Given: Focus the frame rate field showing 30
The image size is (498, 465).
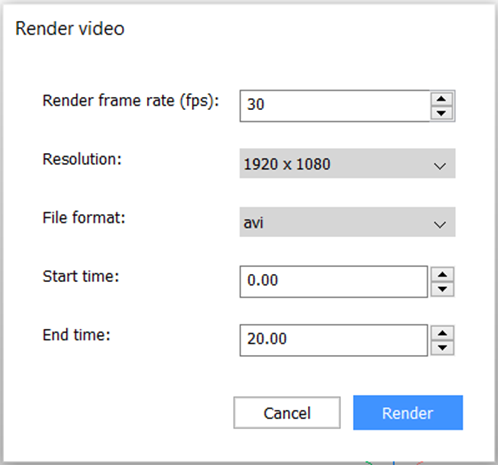Looking at the screenshot, I should click(x=335, y=106).
